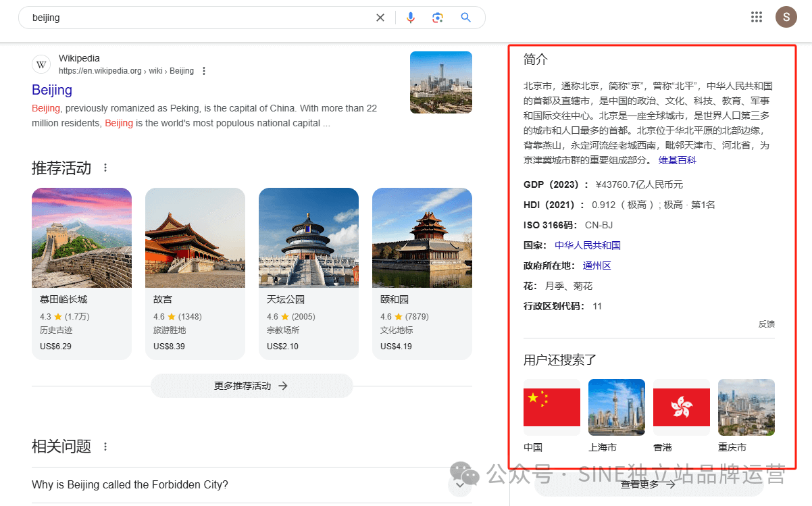The width and height of the screenshot is (812, 506).
Task: Follow the 通州区 link
Action: [x=597, y=265]
